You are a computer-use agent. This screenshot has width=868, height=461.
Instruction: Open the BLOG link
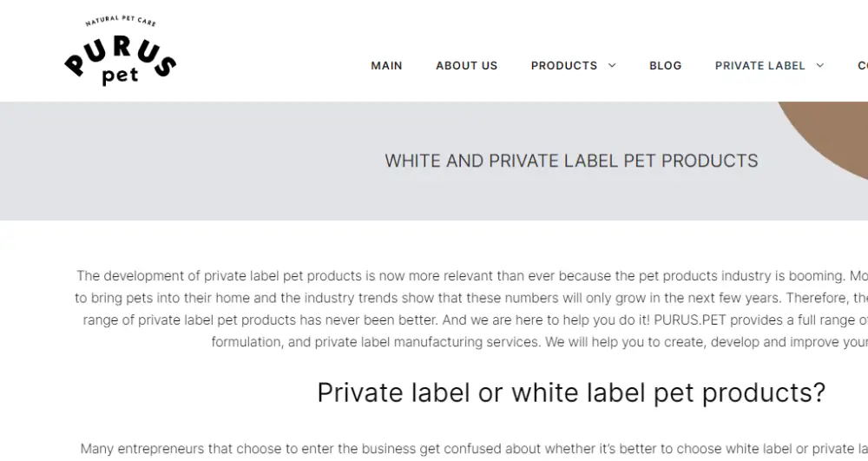[666, 65]
